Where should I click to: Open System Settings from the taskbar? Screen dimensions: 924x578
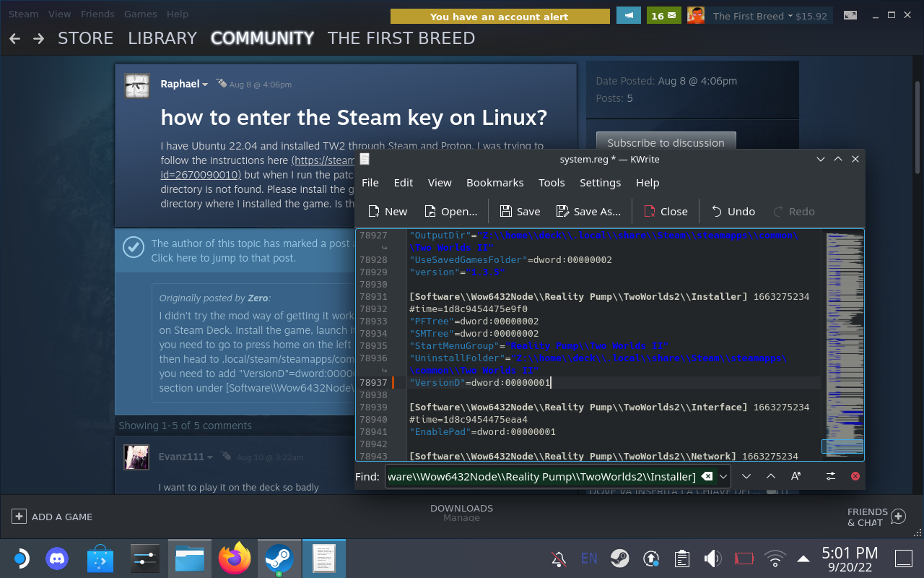click(x=145, y=558)
